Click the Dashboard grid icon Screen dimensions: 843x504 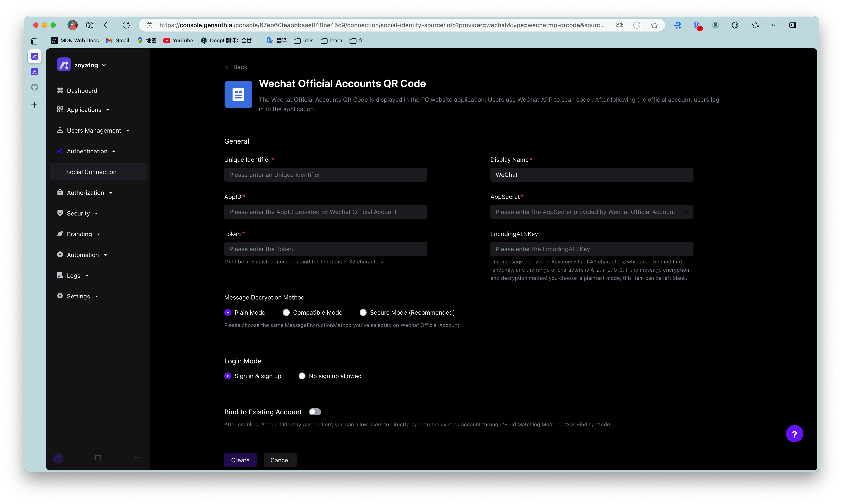pyautogui.click(x=60, y=90)
